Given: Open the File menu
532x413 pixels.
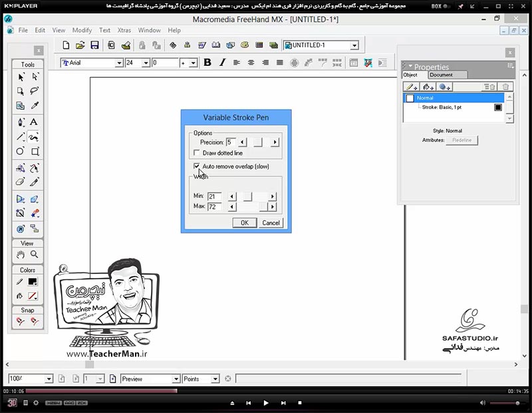Looking at the screenshot, I should coord(23,30).
